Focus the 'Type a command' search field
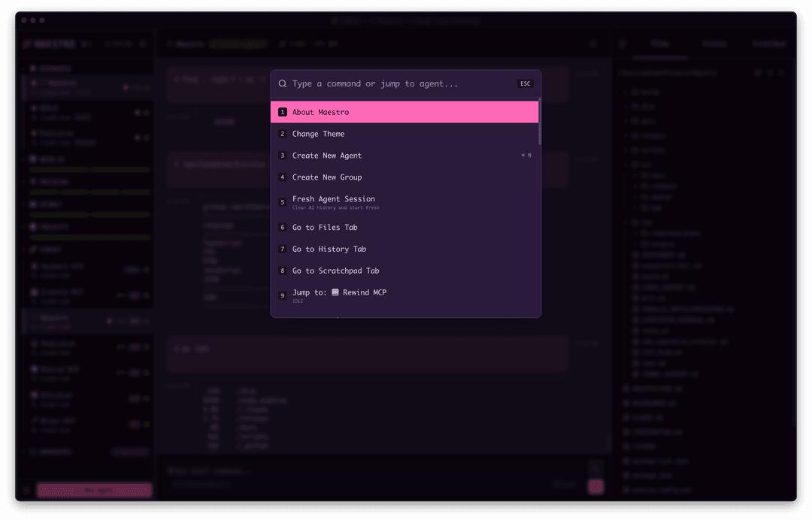This screenshot has height=520, width=812. click(x=401, y=84)
